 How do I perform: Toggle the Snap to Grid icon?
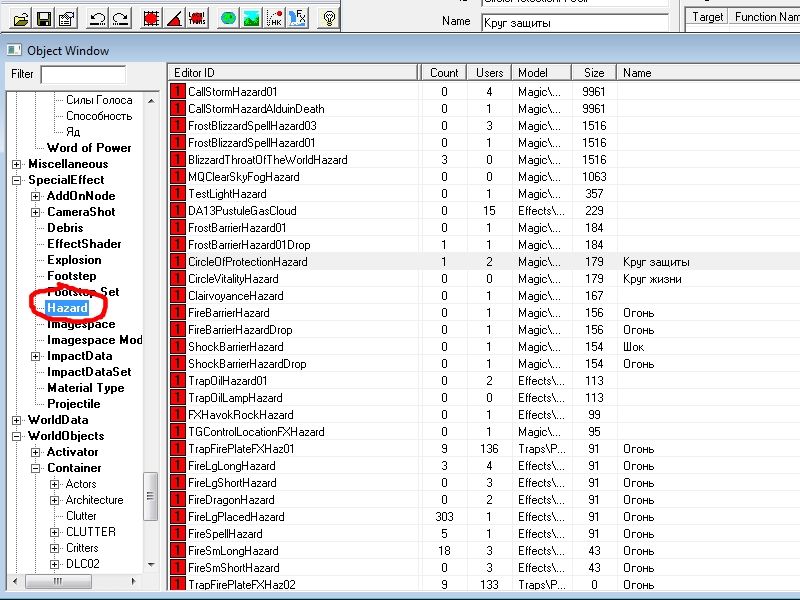tap(151, 17)
